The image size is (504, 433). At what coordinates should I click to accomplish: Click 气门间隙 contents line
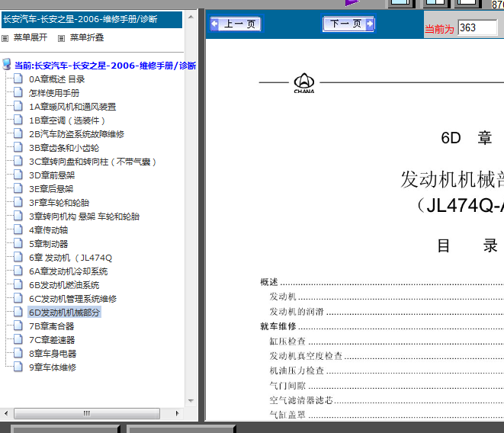[287, 386]
